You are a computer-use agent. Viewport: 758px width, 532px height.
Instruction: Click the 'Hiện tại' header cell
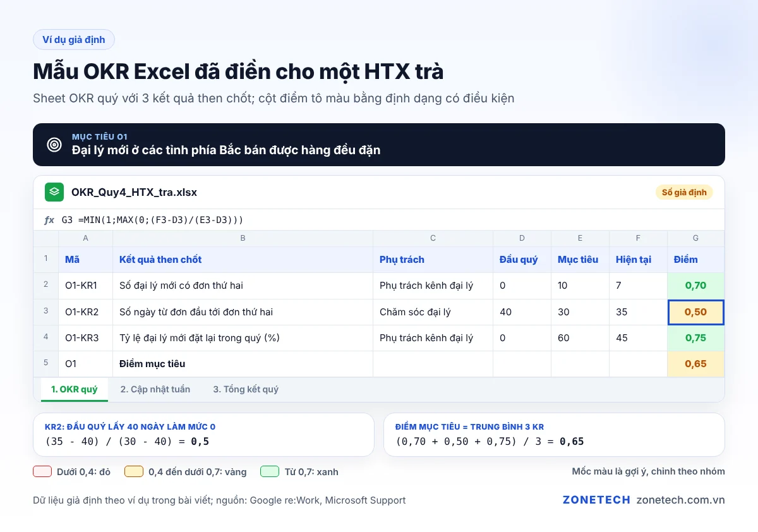(638, 260)
